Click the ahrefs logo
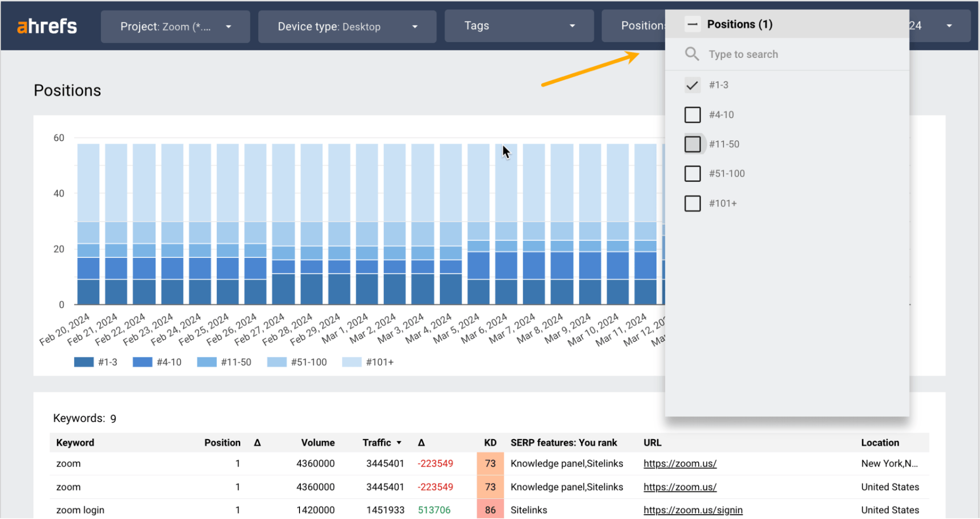This screenshot has height=519, width=980. (47, 25)
